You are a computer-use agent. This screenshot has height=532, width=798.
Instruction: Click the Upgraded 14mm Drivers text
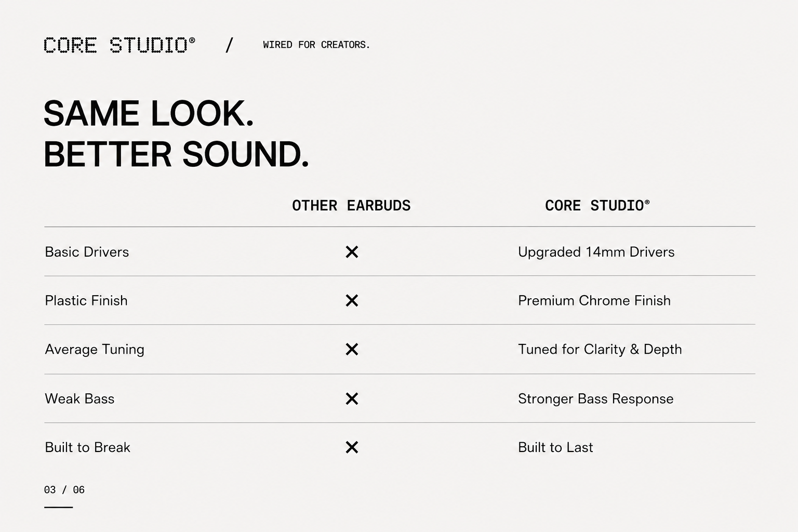[x=596, y=252]
